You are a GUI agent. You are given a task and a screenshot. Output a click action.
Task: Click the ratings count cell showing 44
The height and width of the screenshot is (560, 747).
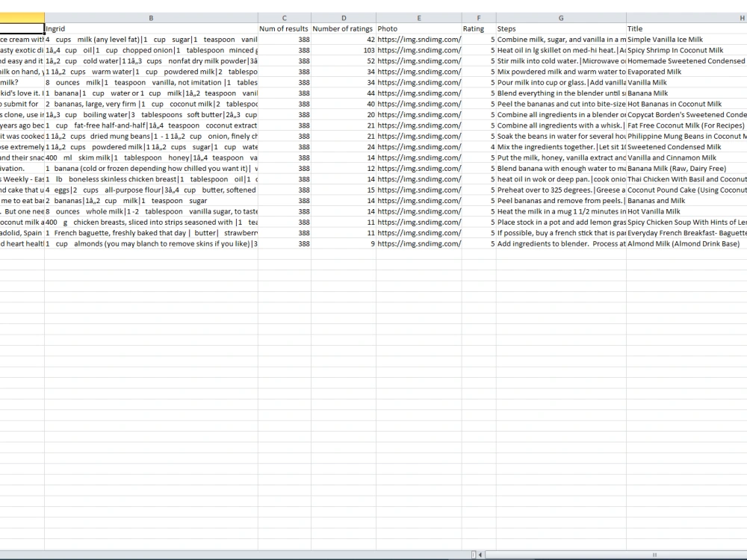click(344, 93)
